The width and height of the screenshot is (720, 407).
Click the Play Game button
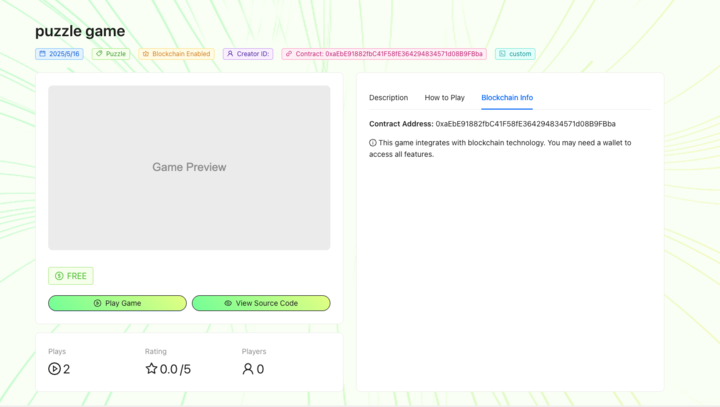pyautogui.click(x=117, y=303)
